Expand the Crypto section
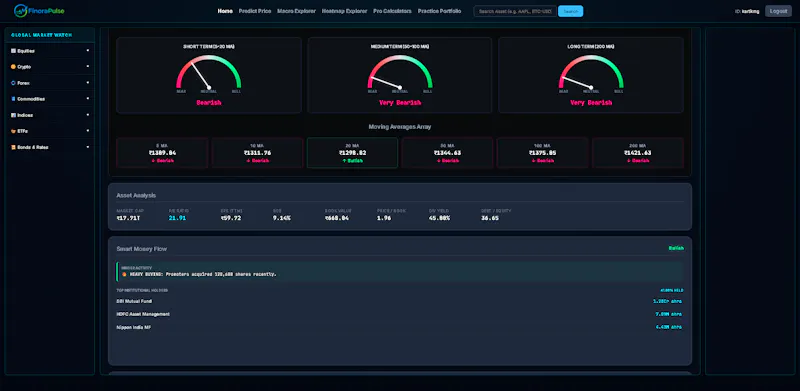This screenshot has width=800, height=391. tap(88, 66)
